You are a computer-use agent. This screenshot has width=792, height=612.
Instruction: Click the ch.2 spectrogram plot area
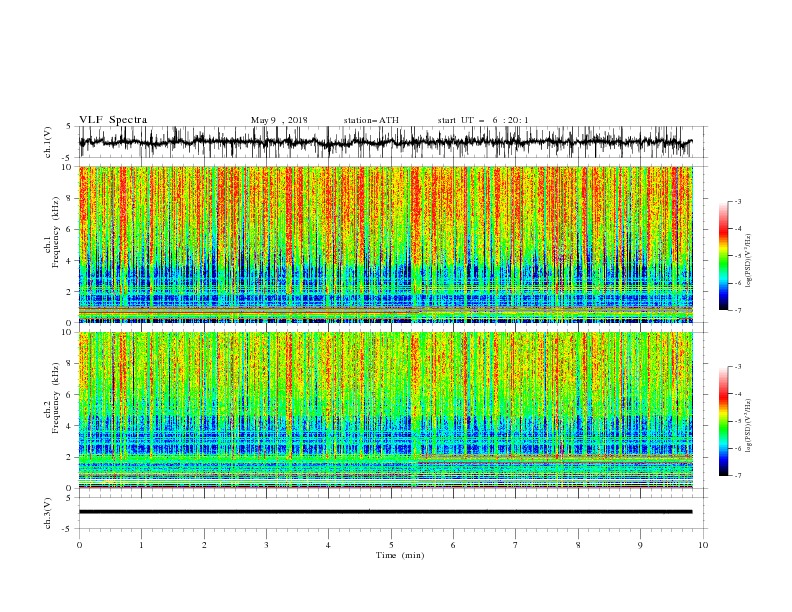point(385,410)
